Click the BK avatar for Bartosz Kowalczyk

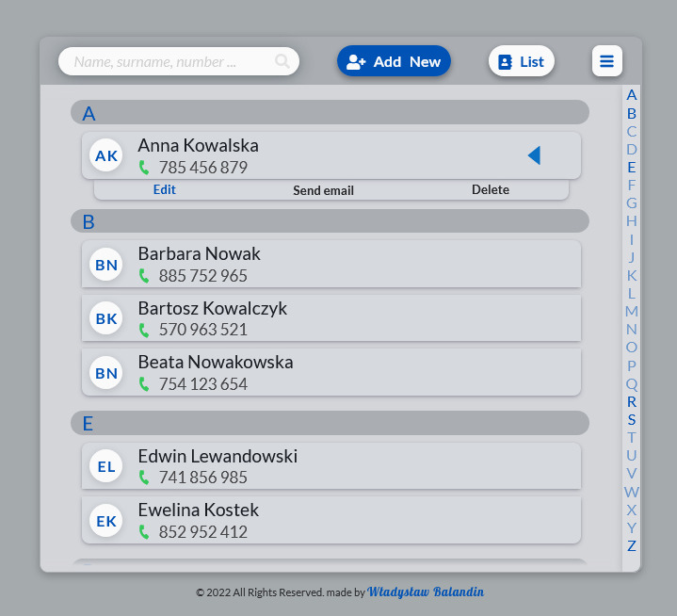click(x=106, y=318)
